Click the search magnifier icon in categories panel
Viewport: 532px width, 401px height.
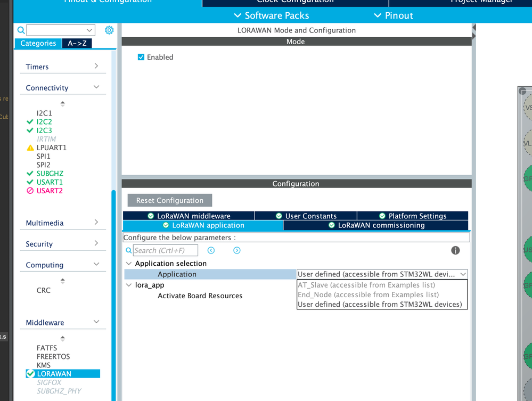coord(21,30)
